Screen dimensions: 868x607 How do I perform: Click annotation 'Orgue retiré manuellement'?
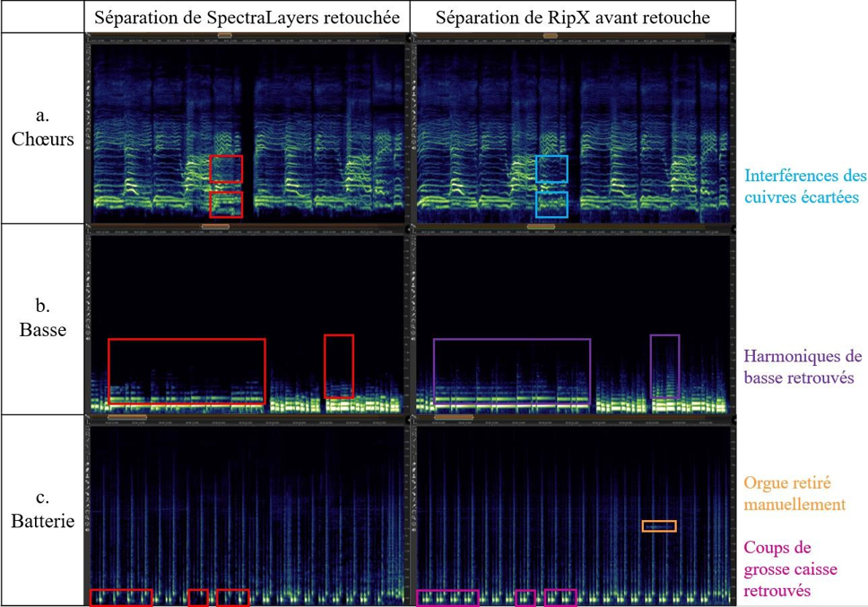794,493
